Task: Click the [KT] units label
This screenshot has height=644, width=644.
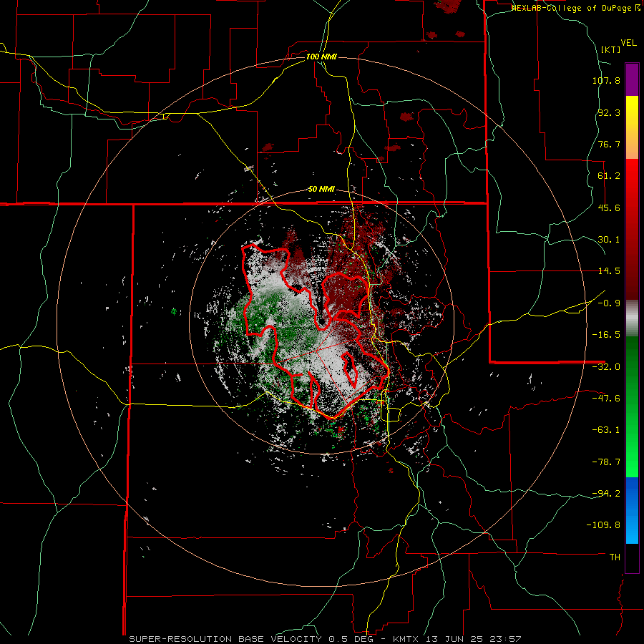Action: pos(611,49)
